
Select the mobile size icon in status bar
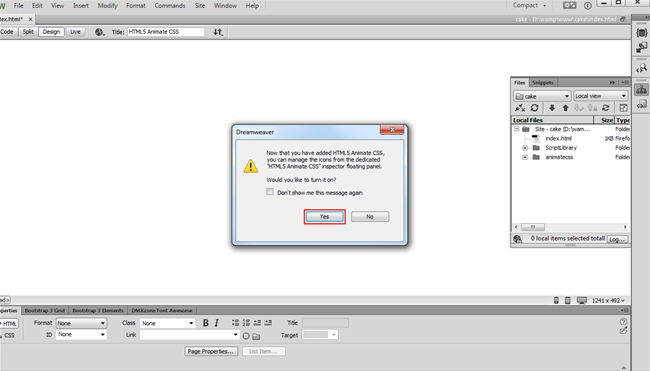pos(556,300)
